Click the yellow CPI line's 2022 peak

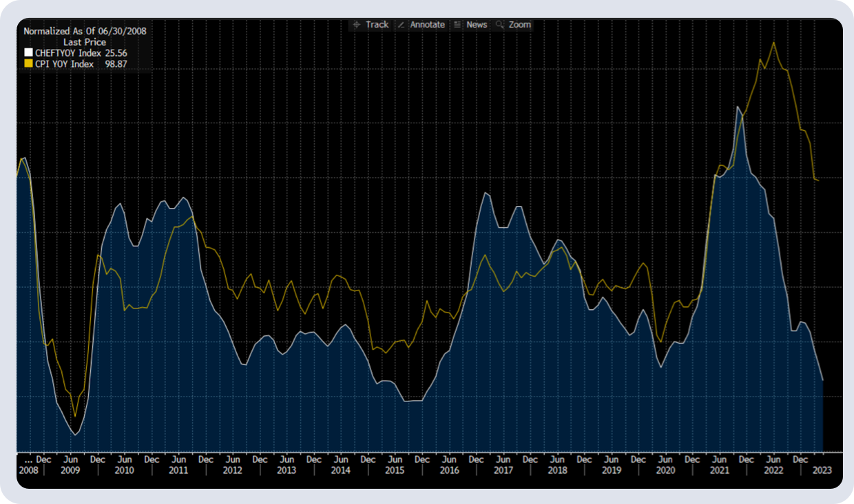click(773, 42)
